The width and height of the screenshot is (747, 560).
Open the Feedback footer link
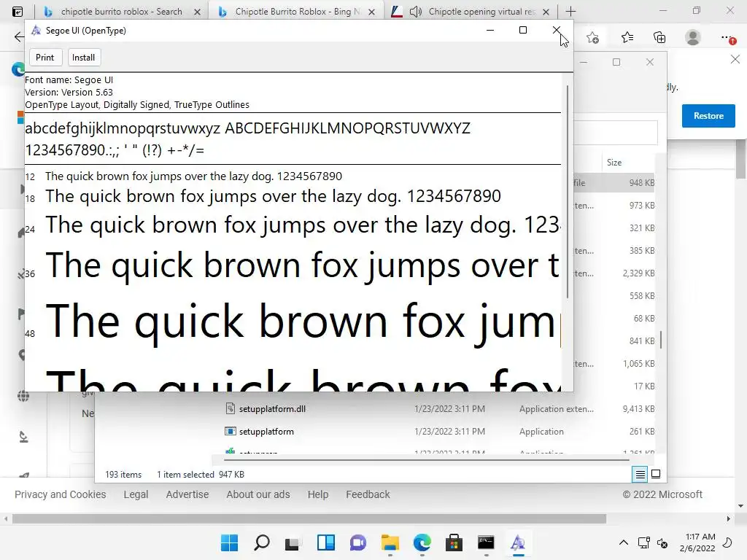tap(368, 495)
